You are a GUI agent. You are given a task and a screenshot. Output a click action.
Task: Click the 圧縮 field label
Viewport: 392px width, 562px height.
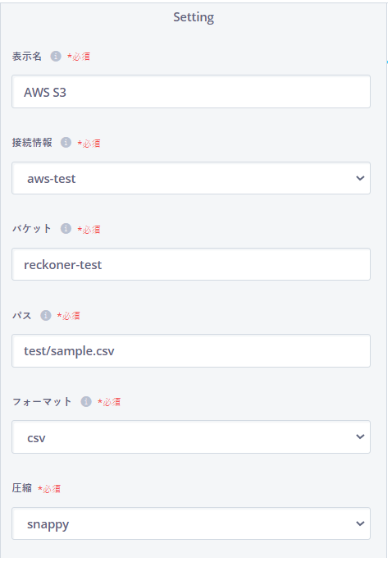click(22, 488)
